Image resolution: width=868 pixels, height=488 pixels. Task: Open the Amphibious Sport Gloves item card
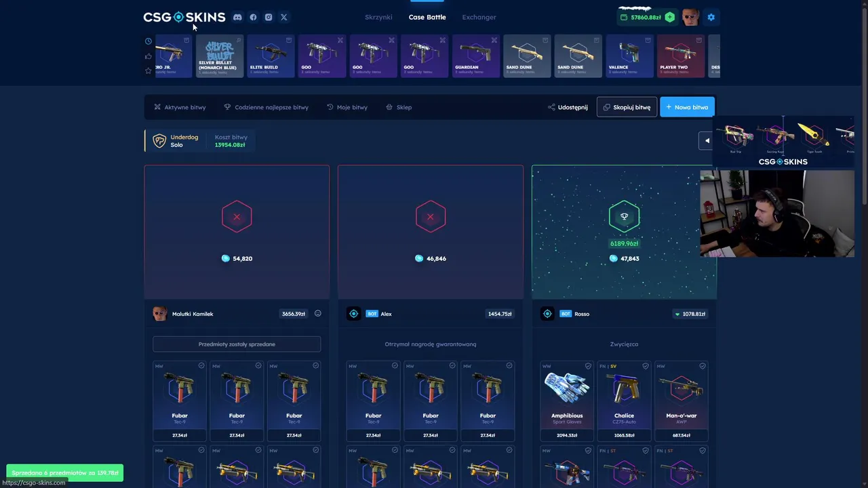[x=567, y=401]
